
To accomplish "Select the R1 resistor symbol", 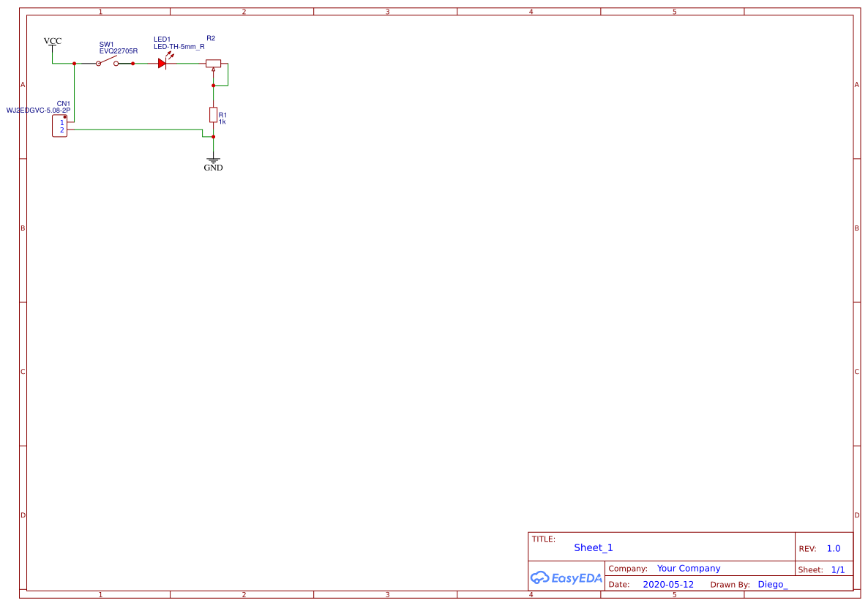I will (213, 115).
